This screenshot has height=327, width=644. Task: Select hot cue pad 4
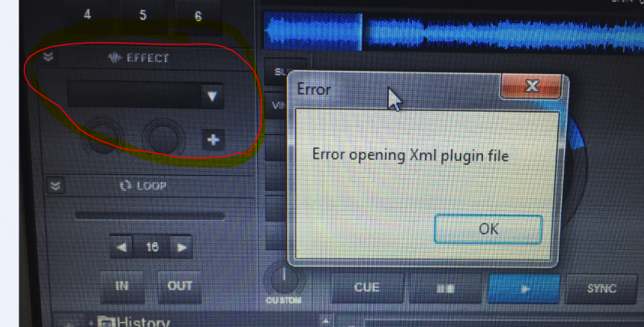[88, 15]
